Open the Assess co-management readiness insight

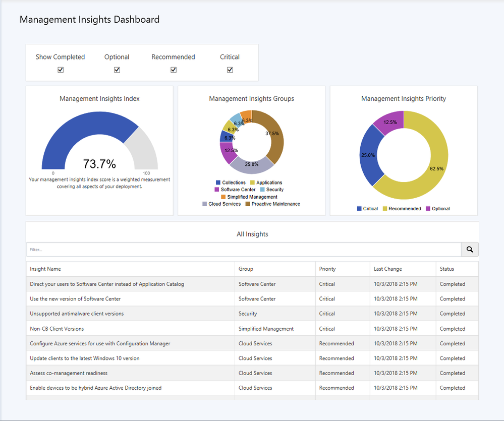tap(69, 373)
